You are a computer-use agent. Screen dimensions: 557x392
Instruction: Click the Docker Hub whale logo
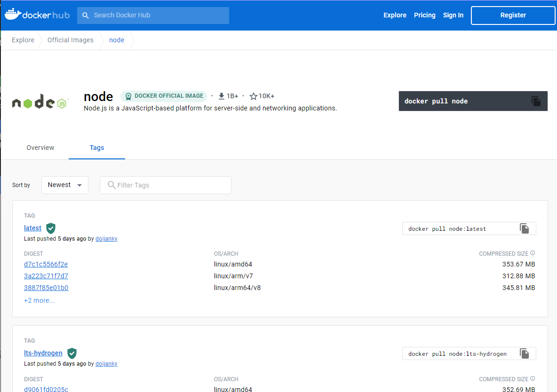(37, 15)
